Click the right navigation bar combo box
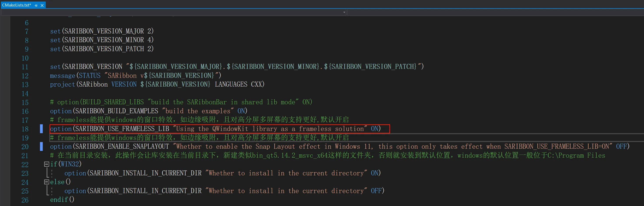This screenshot has width=644, height=206. (496, 12)
